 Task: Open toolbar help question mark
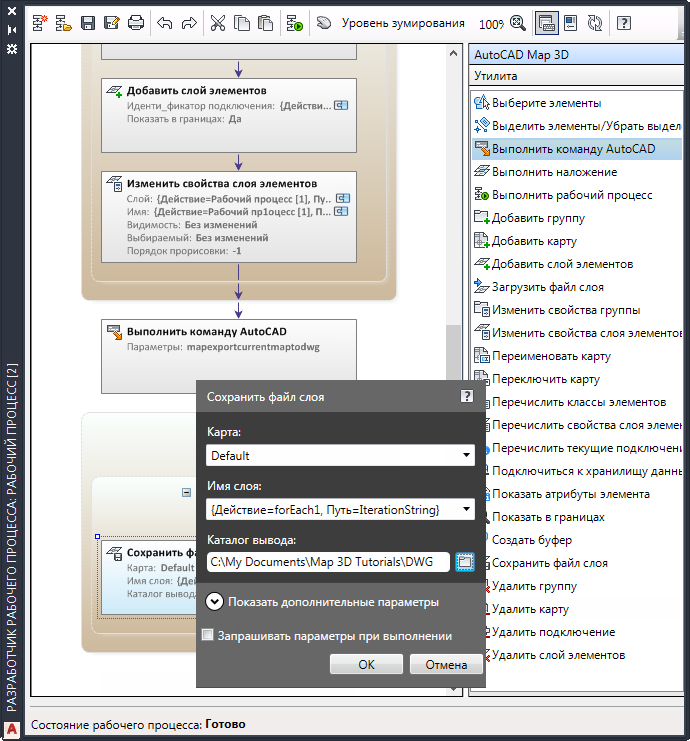(x=624, y=23)
